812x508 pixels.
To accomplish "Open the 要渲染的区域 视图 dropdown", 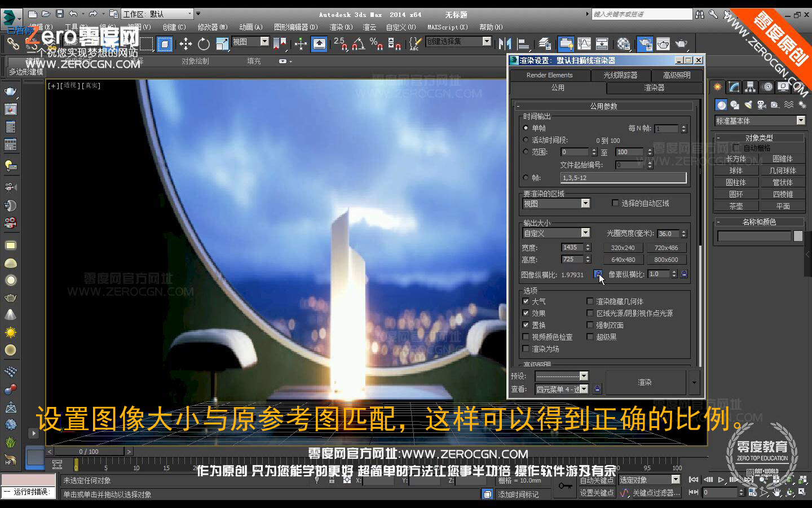I will (x=556, y=204).
